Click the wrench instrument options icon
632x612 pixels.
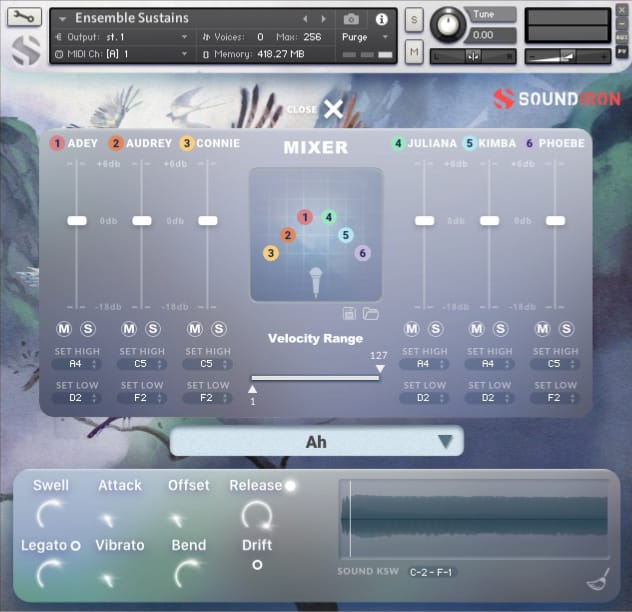(23, 18)
